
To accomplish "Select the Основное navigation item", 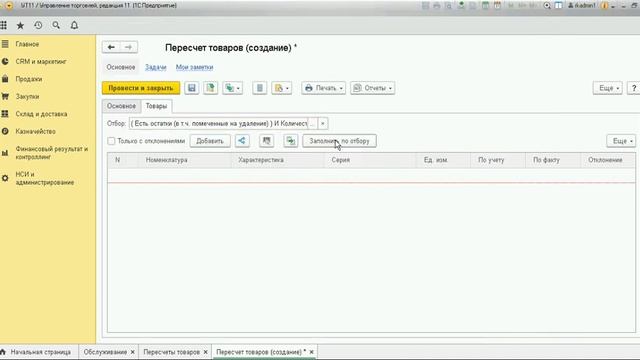I will [x=121, y=67].
